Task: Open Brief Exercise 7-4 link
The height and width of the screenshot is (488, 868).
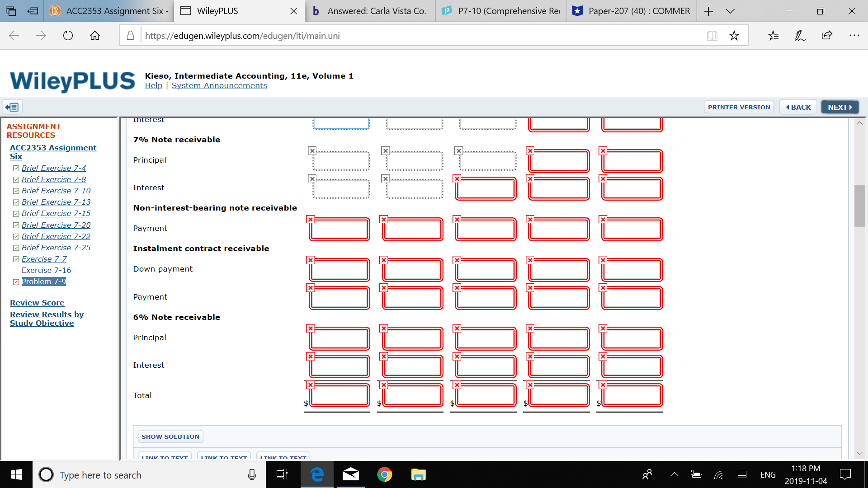Action: 53,168
